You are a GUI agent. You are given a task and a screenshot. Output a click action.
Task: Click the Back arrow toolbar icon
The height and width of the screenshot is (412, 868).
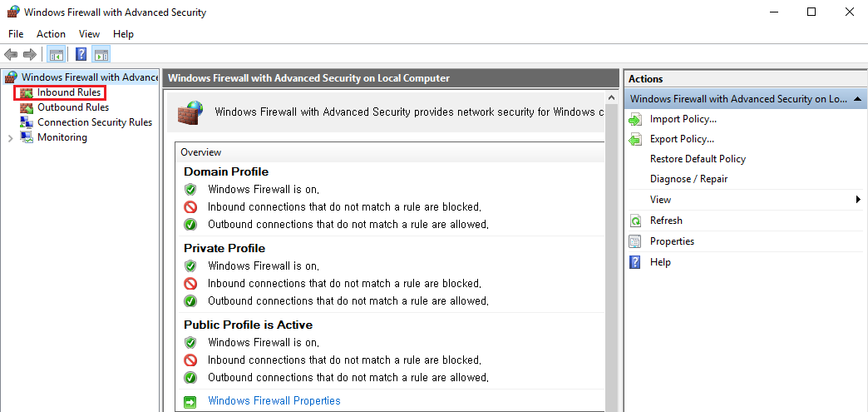tap(11, 55)
